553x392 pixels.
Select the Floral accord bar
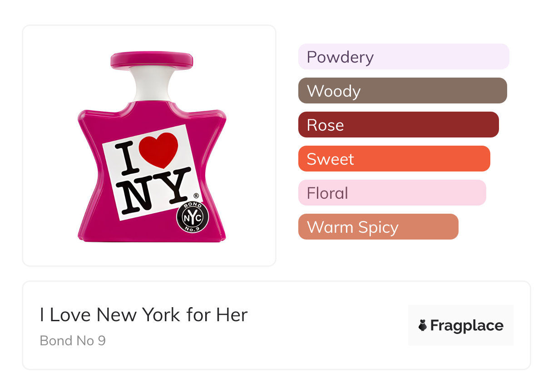pyautogui.click(x=392, y=193)
